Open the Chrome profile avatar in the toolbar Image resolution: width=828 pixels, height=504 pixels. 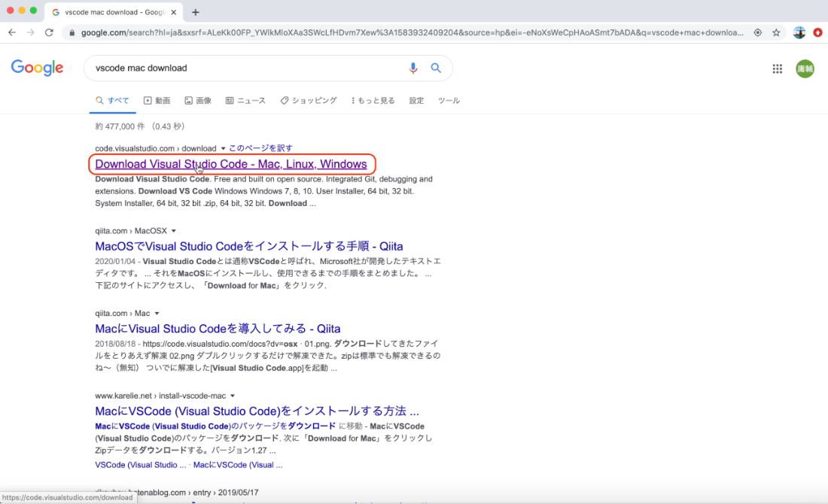[x=799, y=32]
